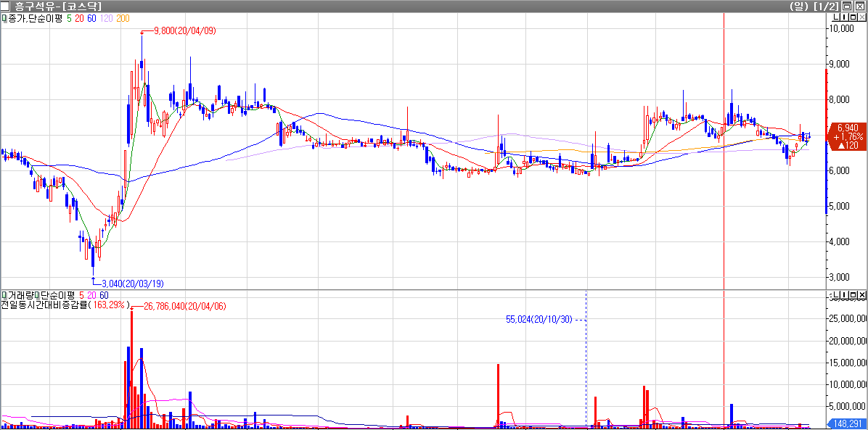This screenshot has width=868, height=430.
Task: Close the volume panel with its X button
Action: (862, 294)
